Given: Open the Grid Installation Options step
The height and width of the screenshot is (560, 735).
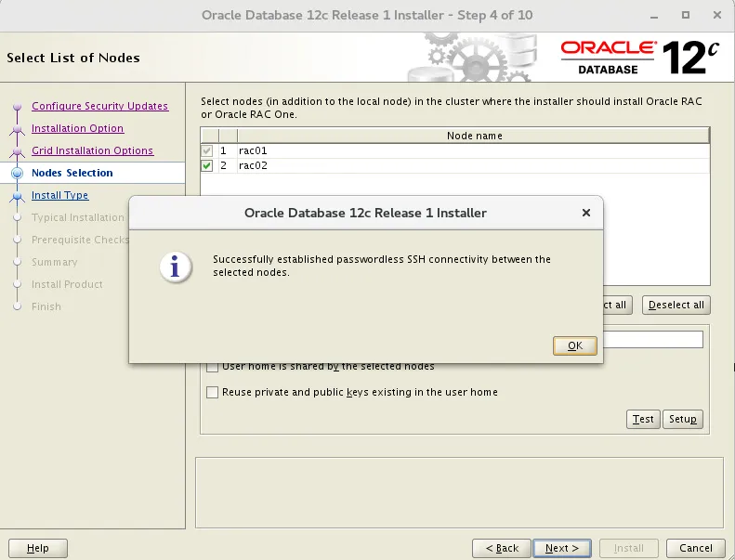Looking at the screenshot, I should [92, 150].
